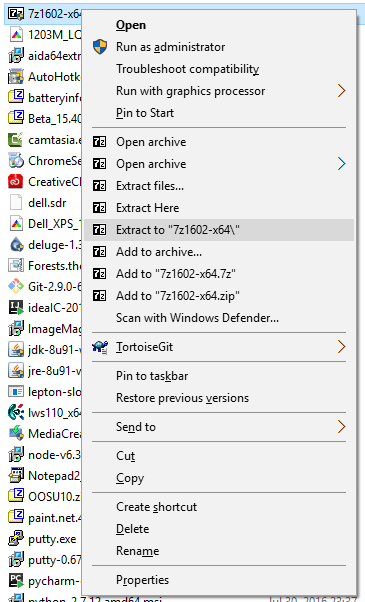The height and width of the screenshot is (602, 365).
Task: Select the node-v6.3 installer icon
Action: coord(16,455)
